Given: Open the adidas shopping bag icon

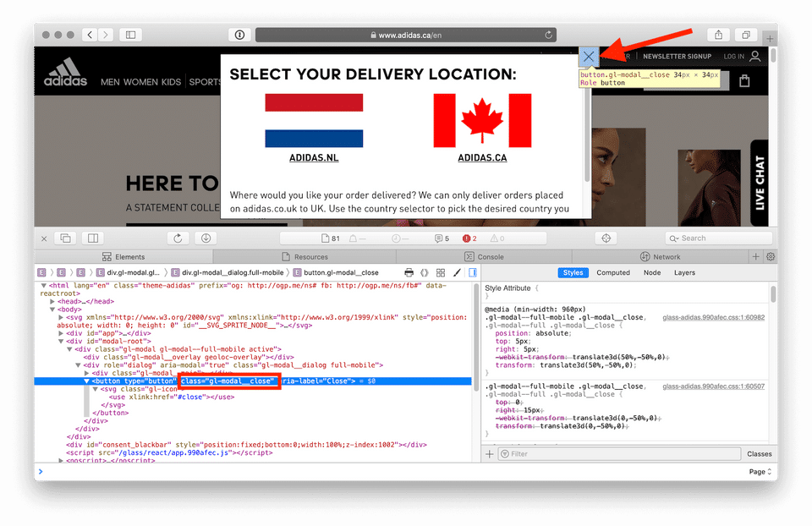Looking at the screenshot, I should (744, 81).
